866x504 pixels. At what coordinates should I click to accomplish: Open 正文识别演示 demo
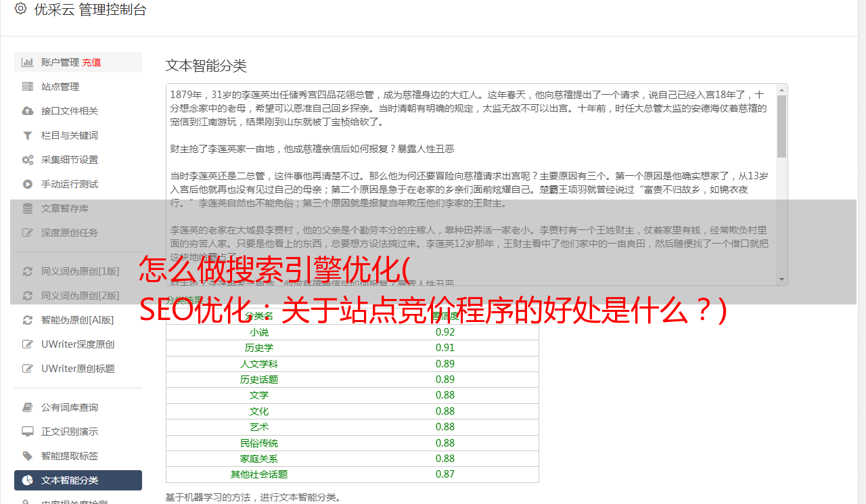click(78, 432)
